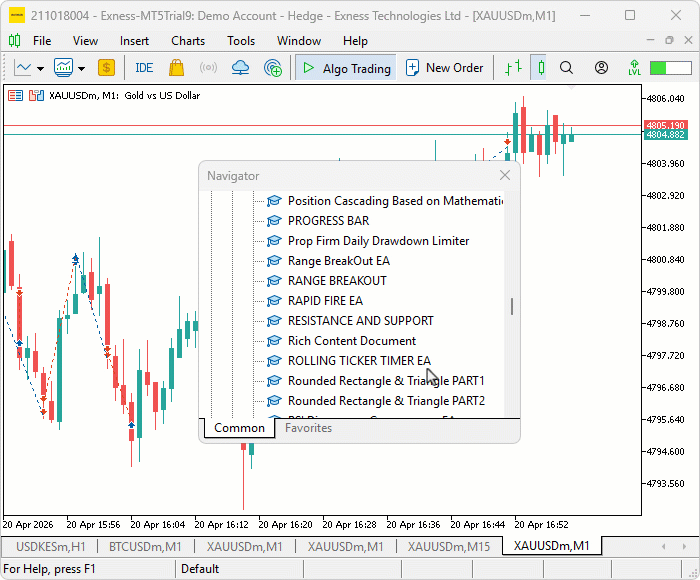Select RAPID FIRE EA item
700x580 pixels.
coord(325,301)
